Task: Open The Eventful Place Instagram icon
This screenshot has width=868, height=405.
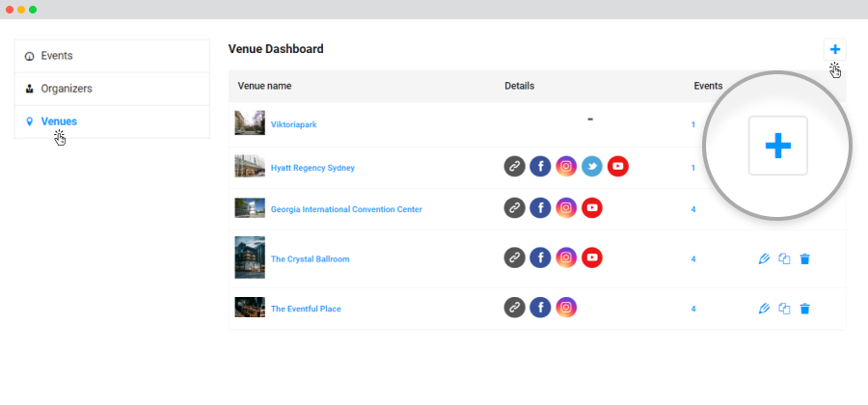Action: (566, 308)
